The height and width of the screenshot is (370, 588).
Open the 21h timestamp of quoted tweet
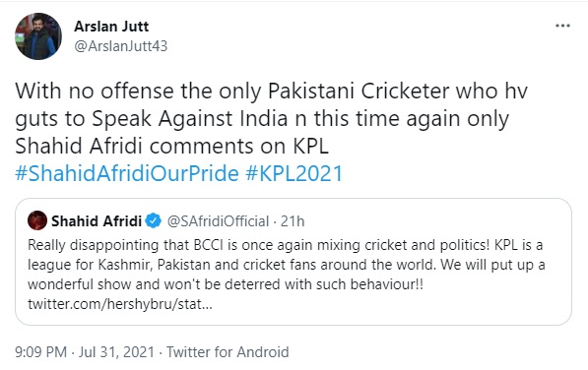[x=293, y=221]
